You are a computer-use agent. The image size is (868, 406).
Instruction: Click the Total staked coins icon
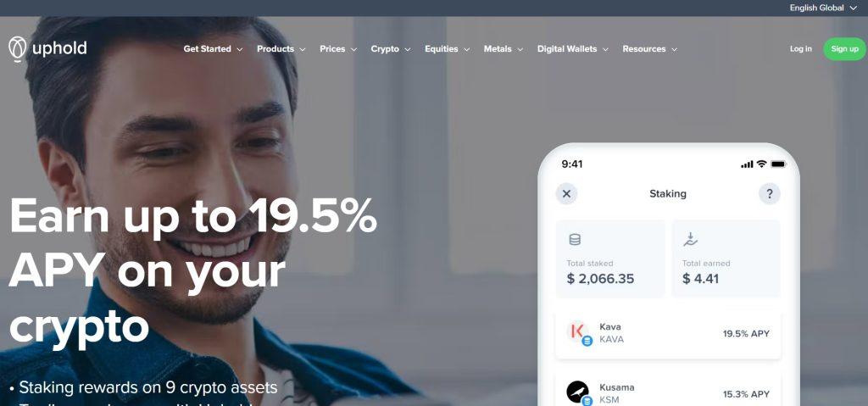575,240
